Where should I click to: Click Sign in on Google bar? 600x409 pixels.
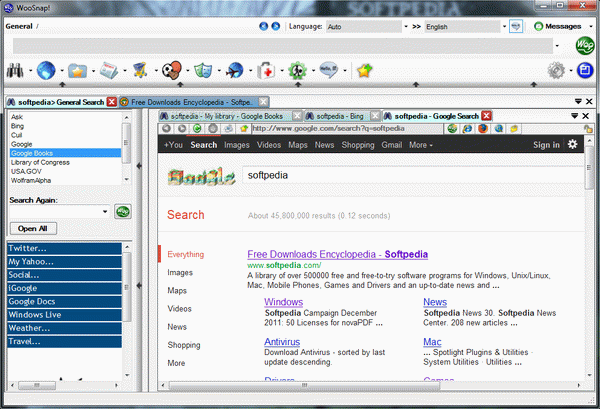[x=546, y=145]
